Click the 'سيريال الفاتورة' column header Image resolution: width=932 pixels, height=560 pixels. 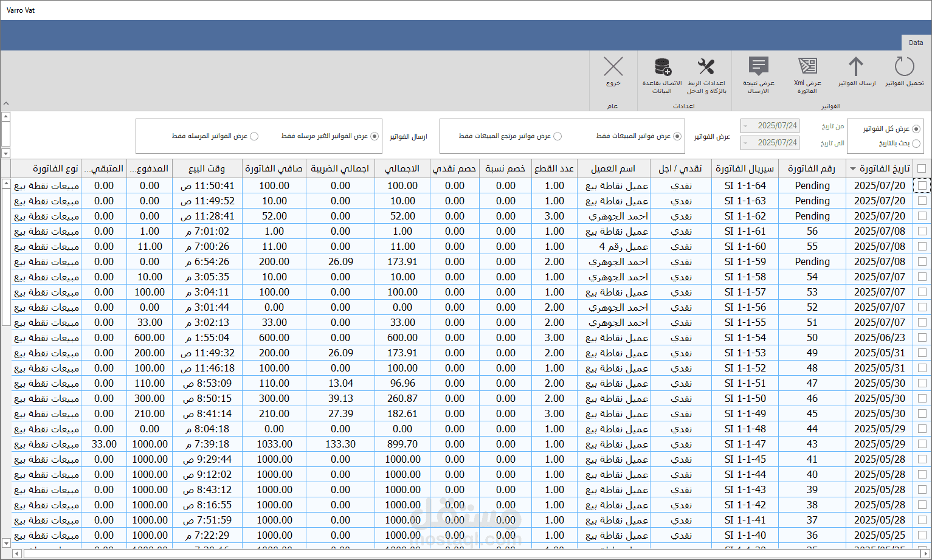click(745, 168)
